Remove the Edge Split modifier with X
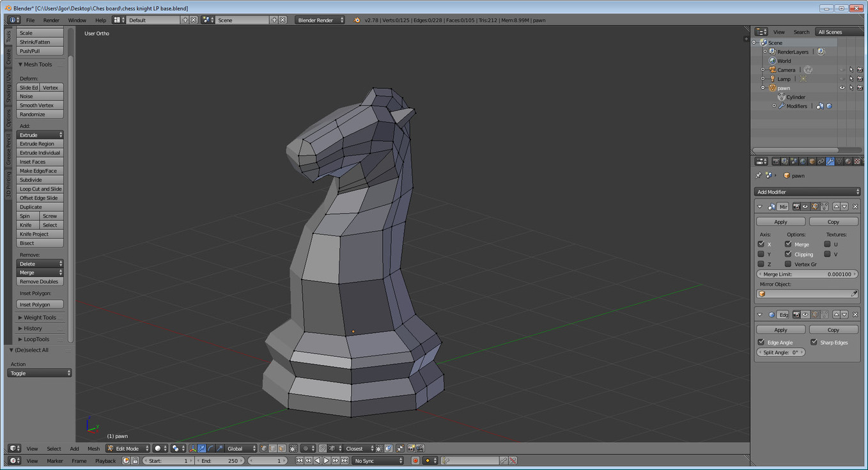 point(855,315)
